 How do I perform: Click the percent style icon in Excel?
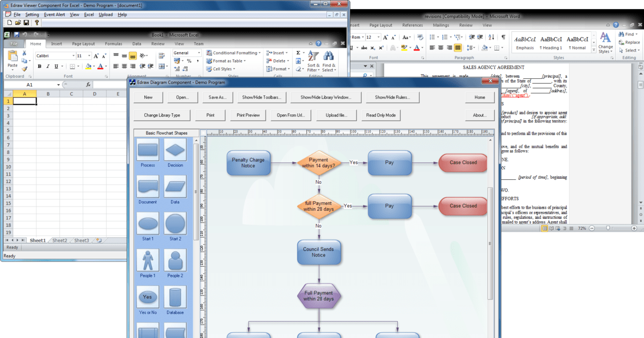tap(189, 61)
